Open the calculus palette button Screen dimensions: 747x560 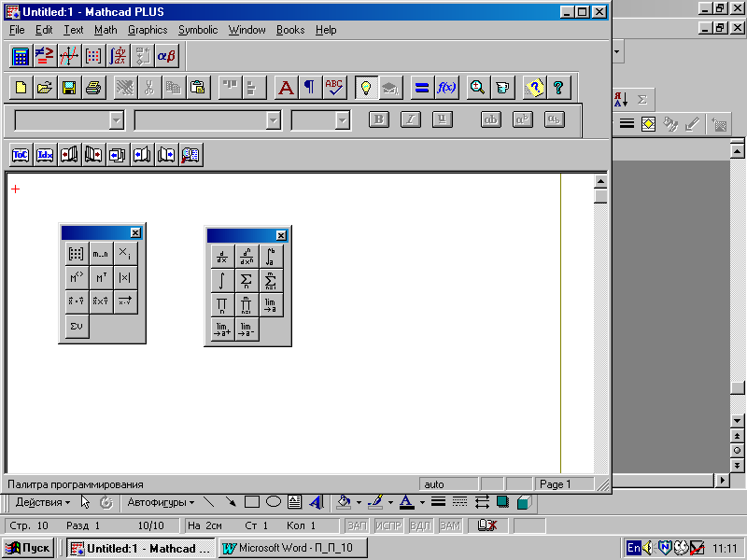tap(118, 56)
